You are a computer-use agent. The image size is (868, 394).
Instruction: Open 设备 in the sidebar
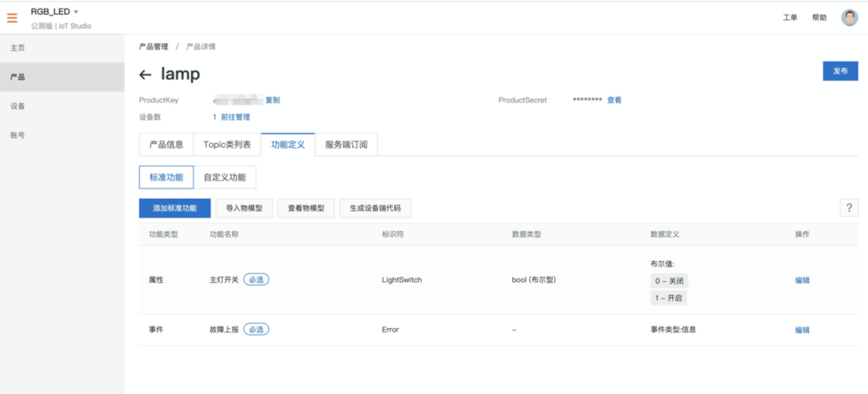(62, 106)
